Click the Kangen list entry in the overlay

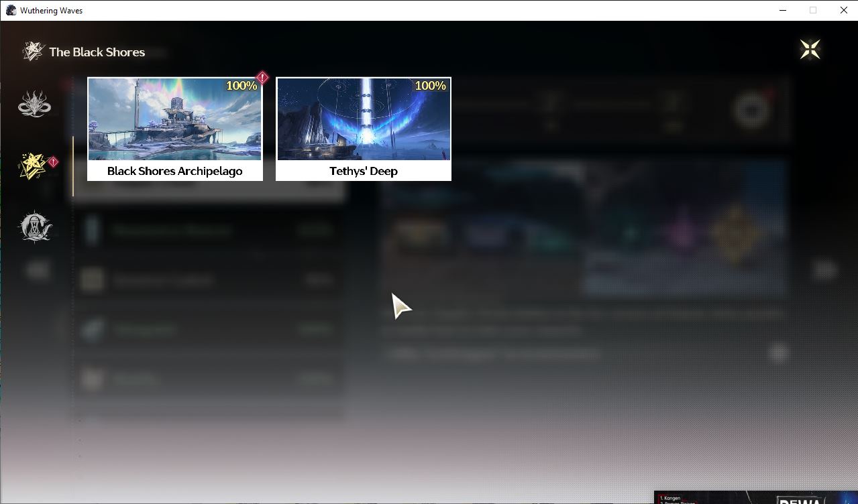coord(671,498)
